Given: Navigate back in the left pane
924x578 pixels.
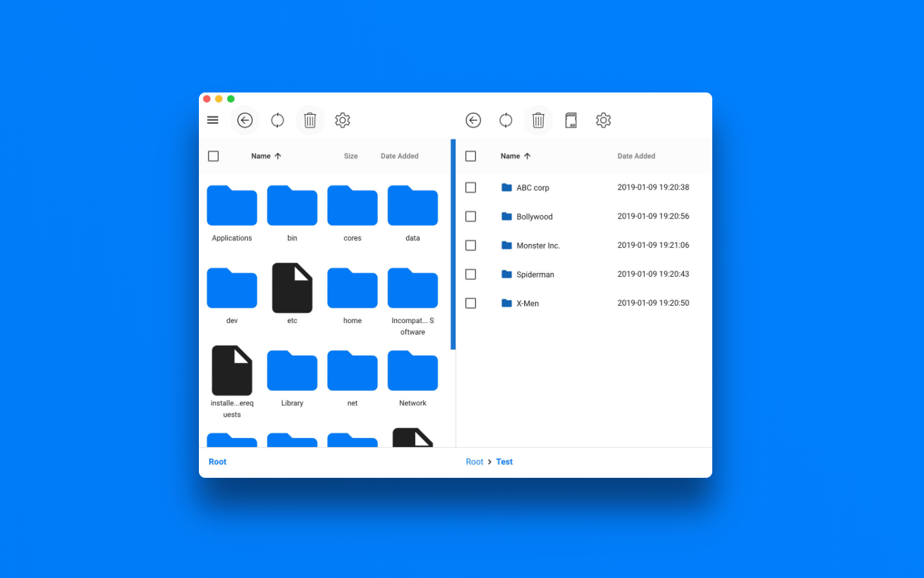Looking at the screenshot, I should click(x=244, y=120).
